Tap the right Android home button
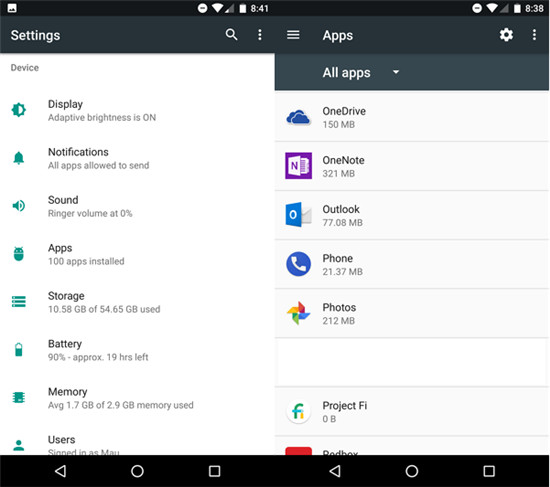Image resolution: width=550 pixels, height=487 pixels. [x=412, y=471]
